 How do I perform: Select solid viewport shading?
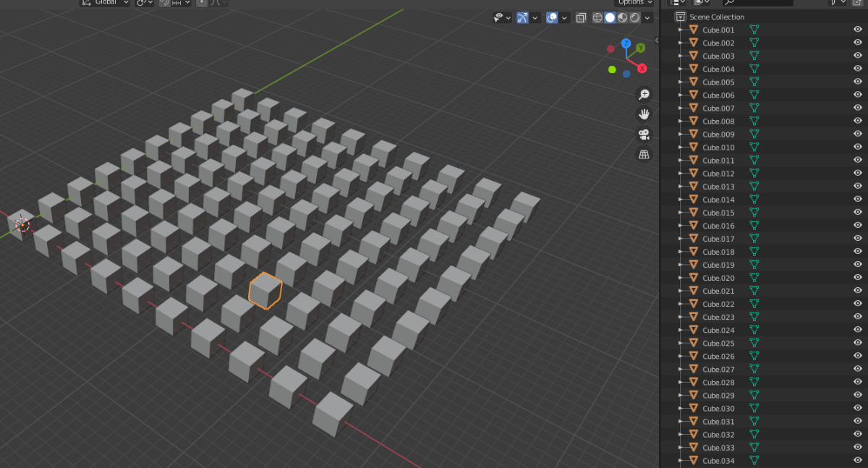(x=610, y=17)
